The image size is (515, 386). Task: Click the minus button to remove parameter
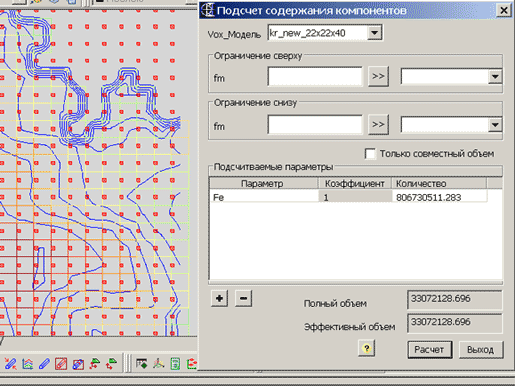[243, 298]
